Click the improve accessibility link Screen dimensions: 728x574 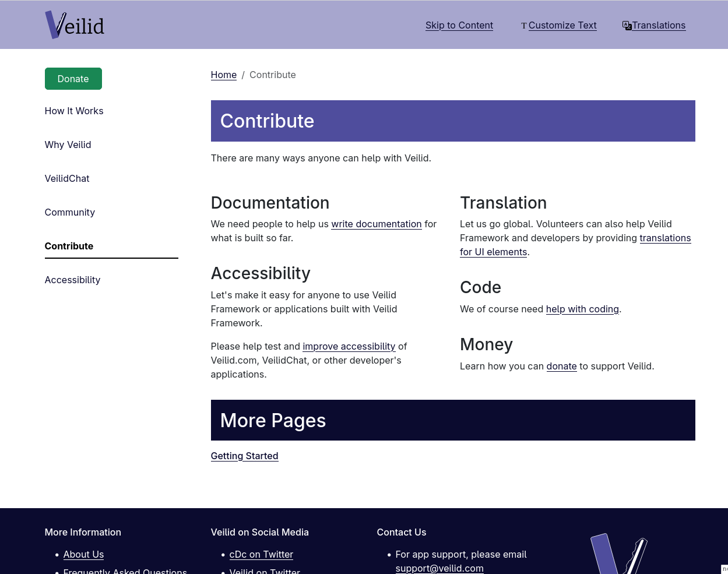349,346
